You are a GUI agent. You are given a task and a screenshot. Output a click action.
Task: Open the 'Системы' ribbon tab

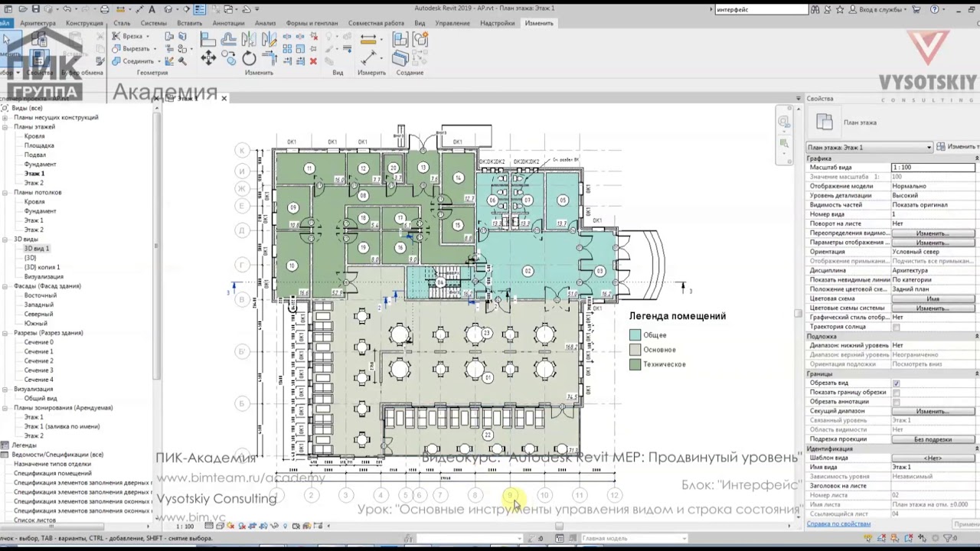153,23
